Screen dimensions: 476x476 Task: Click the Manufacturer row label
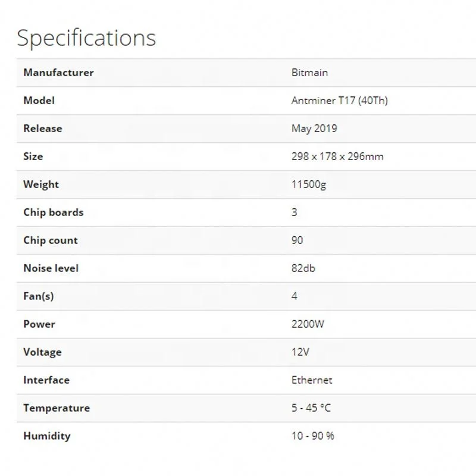click(x=58, y=73)
